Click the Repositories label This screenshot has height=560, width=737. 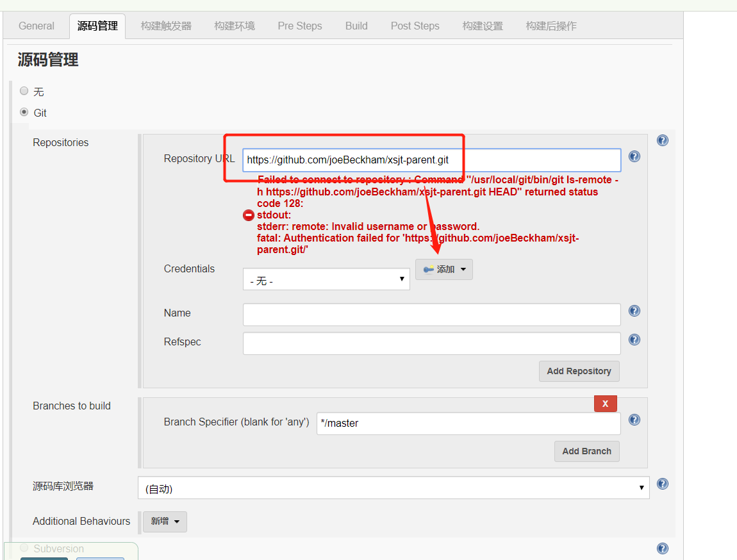61,142
